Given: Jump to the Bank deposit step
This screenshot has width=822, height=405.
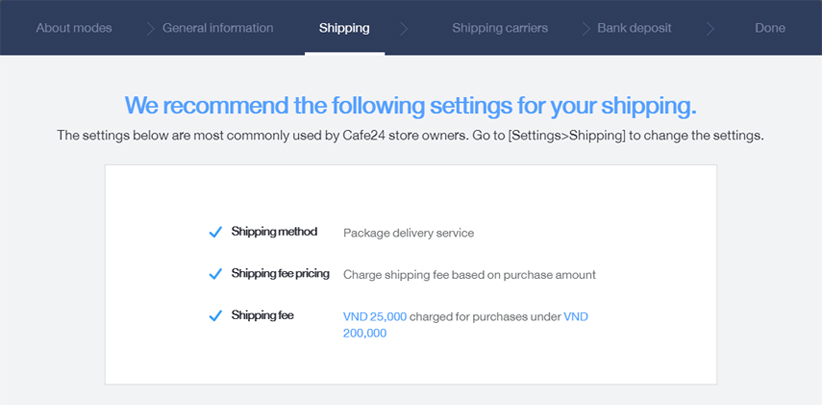Looking at the screenshot, I should (x=634, y=28).
